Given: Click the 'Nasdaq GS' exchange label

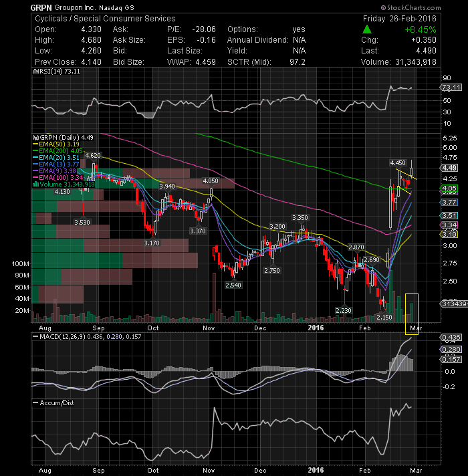Looking at the screenshot, I should coord(116,8).
